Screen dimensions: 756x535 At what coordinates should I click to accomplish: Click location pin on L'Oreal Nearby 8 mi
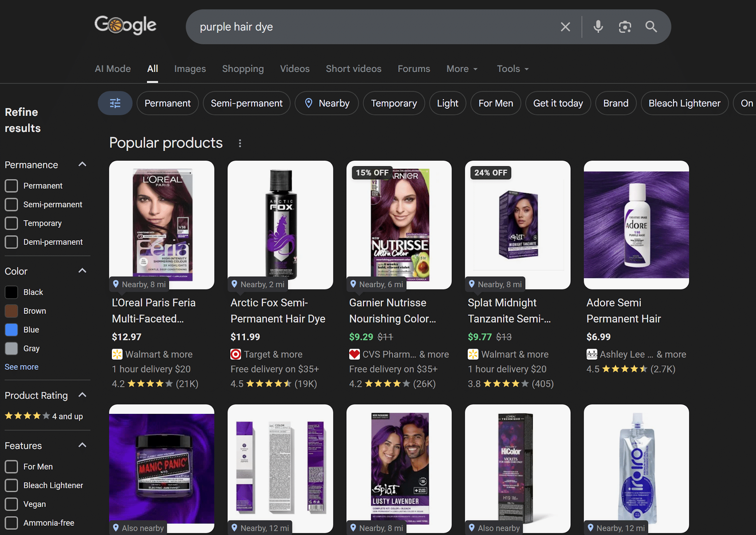point(116,284)
